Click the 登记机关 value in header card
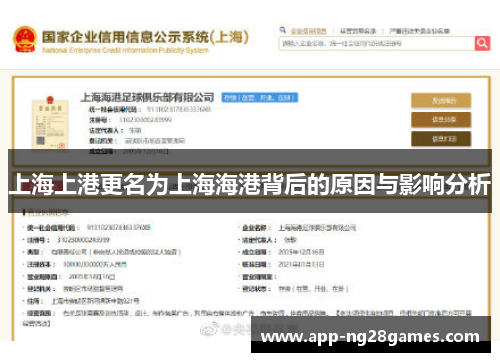 click(155, 141)
